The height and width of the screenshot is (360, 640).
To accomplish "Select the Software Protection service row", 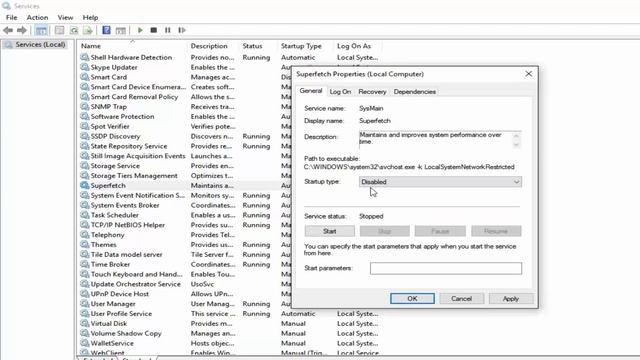I will (x=122, y=116).
